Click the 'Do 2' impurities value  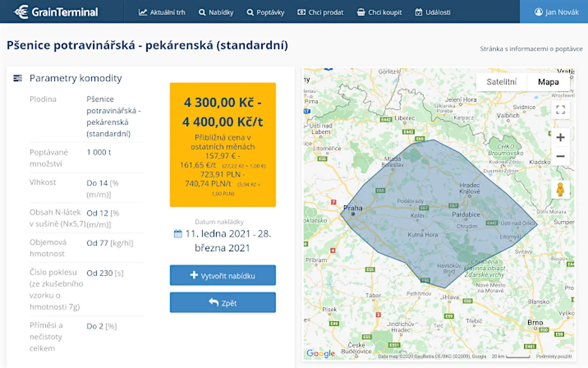[x=95, y=326]
